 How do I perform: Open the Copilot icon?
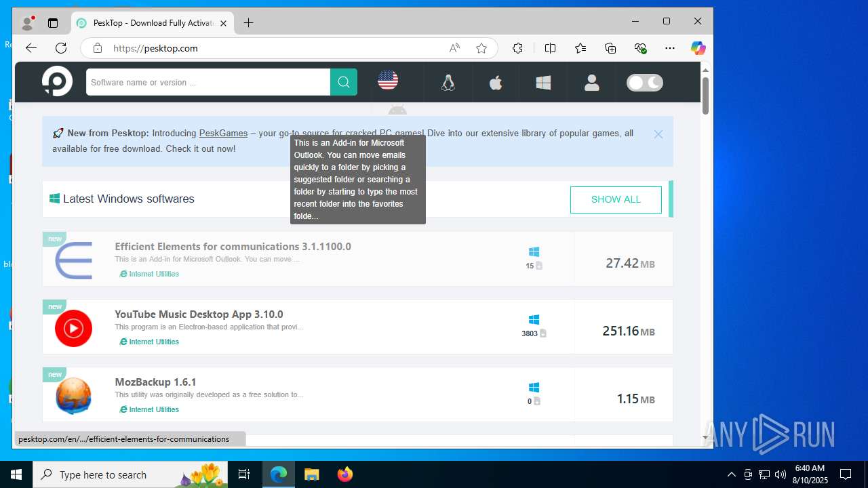click(x=698, y=48)
